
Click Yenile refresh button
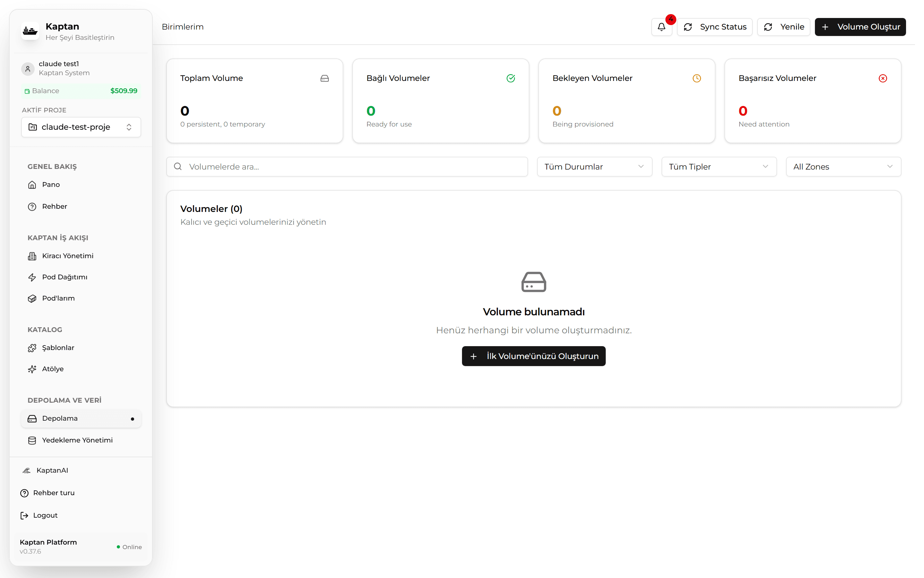(783, 27)
